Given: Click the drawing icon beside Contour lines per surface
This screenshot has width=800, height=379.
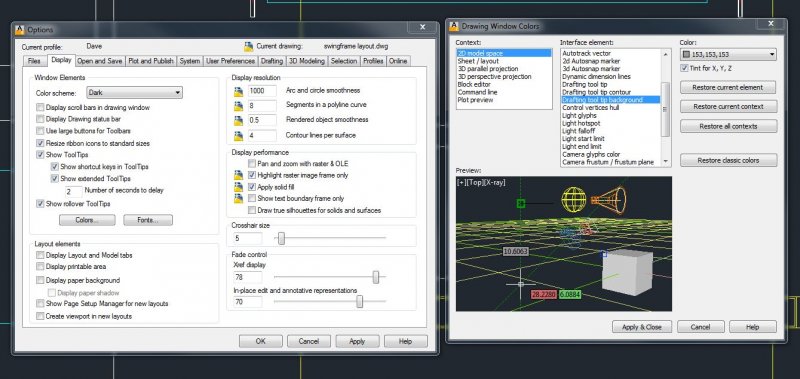Looking at the screenshot, I should pyautogui.click(x=238, y=136).
